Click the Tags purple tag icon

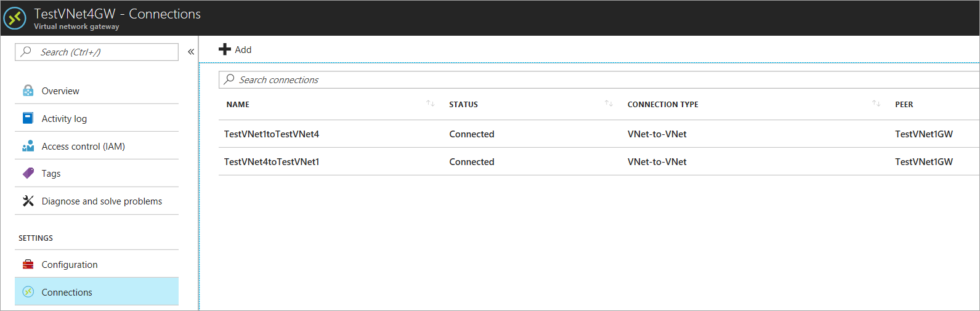coord(28,173)
